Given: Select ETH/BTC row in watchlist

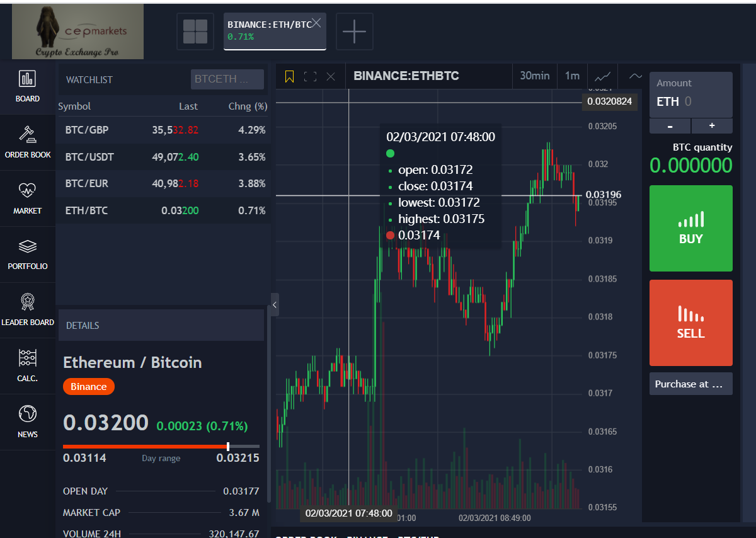Looking at the screenshot, I should click(164, 210).
